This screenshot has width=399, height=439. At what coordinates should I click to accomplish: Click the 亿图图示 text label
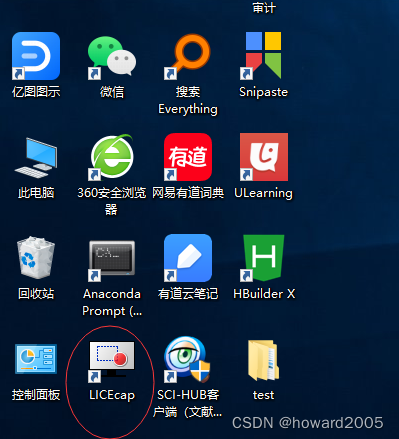(x=36, y=92)
